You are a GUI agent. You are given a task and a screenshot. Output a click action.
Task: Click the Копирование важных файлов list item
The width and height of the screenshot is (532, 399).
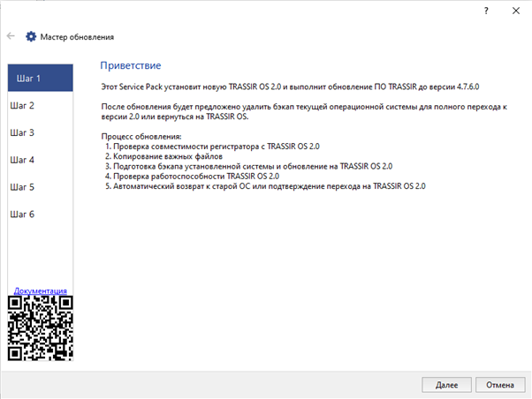[163, 155]
